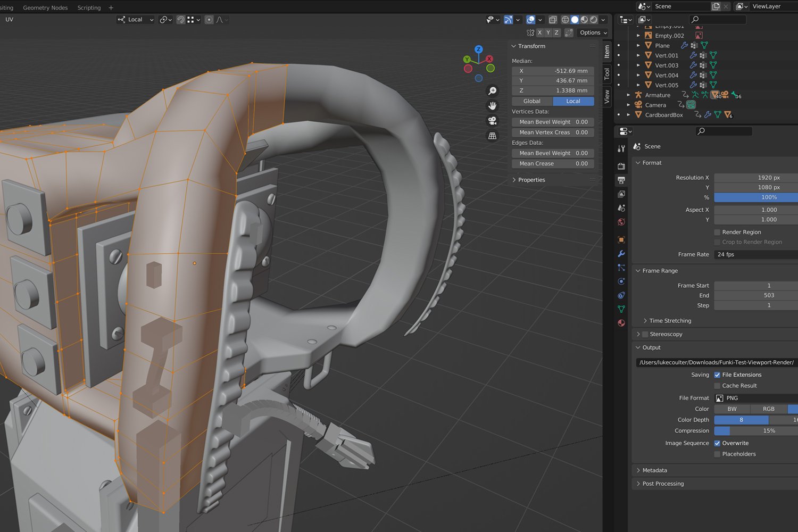The width and height of the screenshot is (798, 532).
Task: Select the Material Properties sphere icon
Action: (621, 322)
